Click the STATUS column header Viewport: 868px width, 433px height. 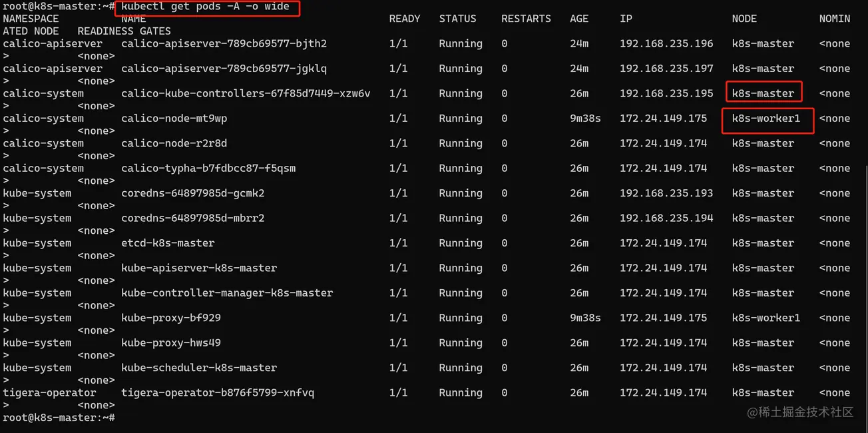(457, 19)
